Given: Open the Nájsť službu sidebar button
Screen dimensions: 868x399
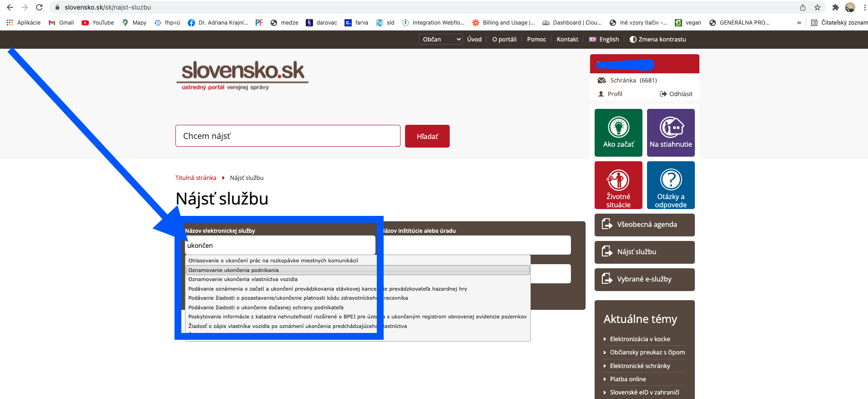Looking at the screenshot, I should [645, 252].
